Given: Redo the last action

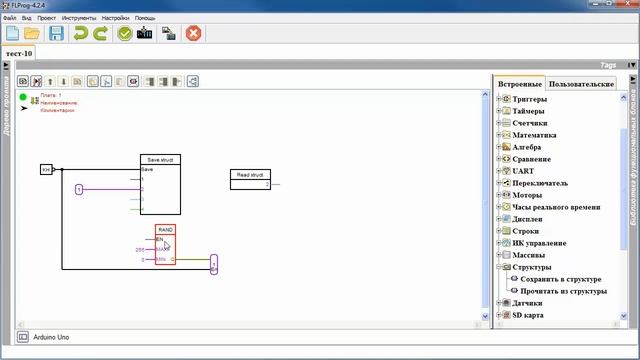Looking at the screenshot, I should pyautogui.click(x=100, y=33).
